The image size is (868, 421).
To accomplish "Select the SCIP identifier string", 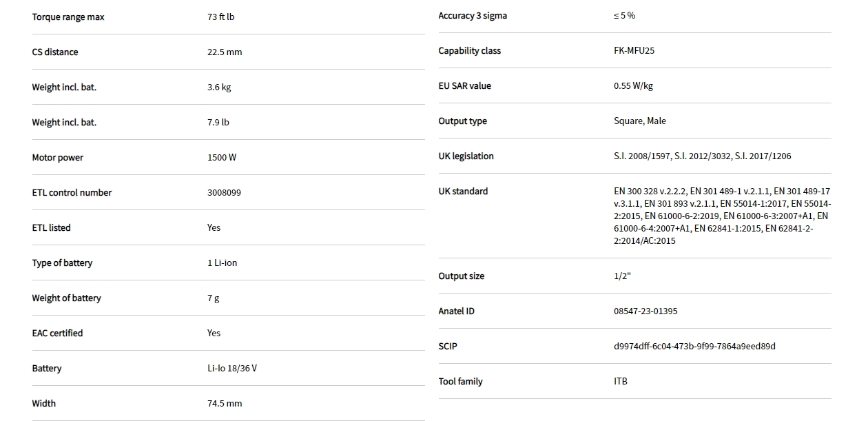I will tap(694, 347).
